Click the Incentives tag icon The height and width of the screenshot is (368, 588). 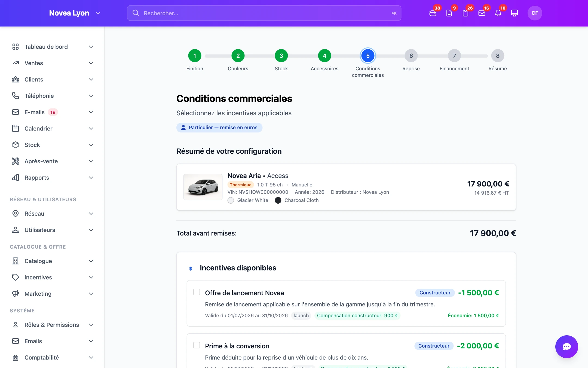[x=16, y=277]
